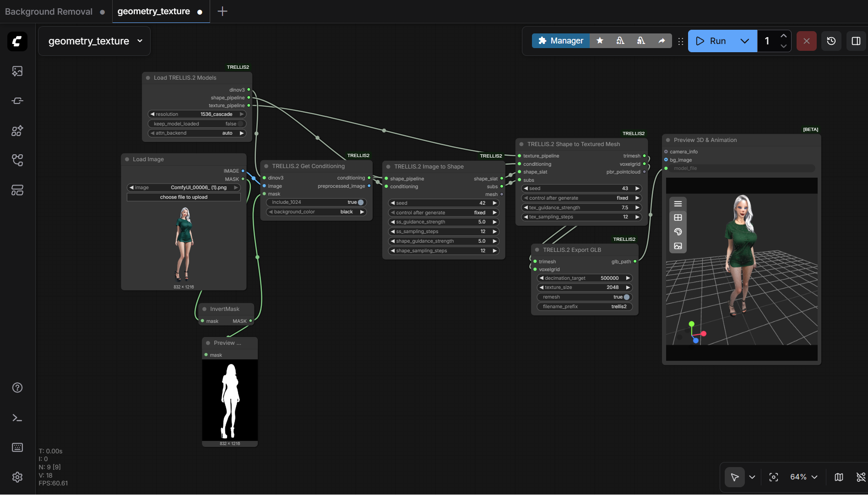Screen dimensions: 868x495
Task: Open the Manager panel
Action: click(x=560, y=41)
